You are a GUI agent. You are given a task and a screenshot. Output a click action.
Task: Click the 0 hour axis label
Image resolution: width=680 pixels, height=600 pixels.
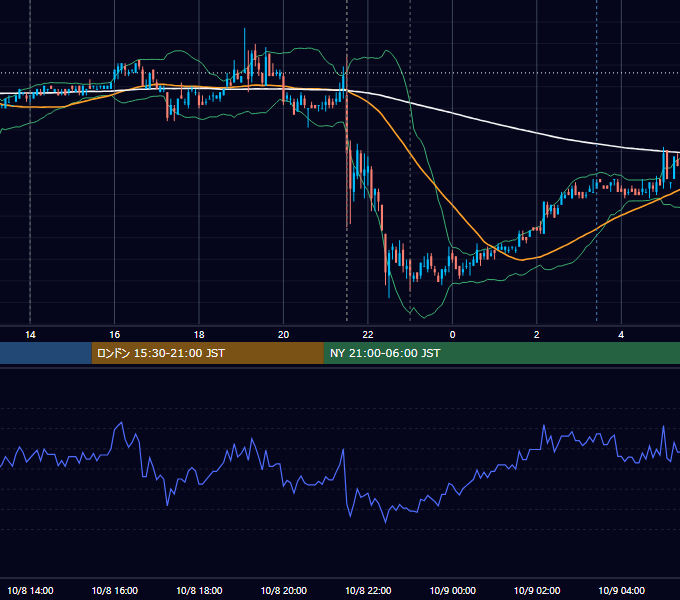(x=452, y=335)
